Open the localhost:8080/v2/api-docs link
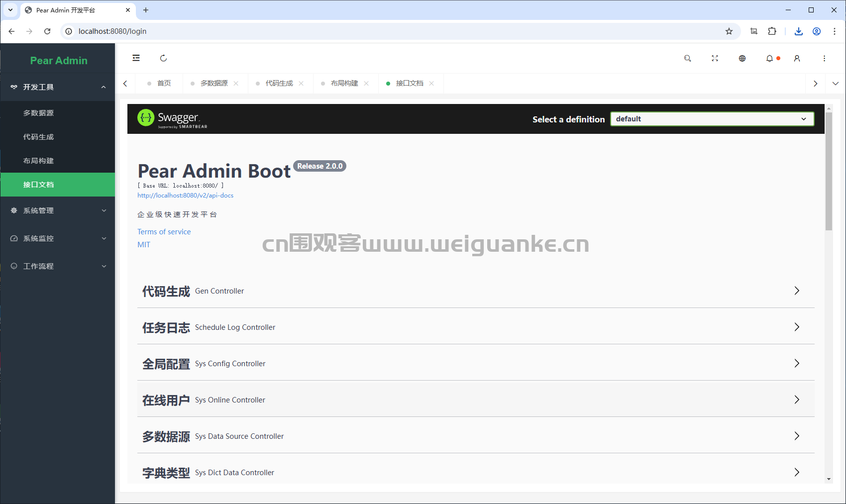The height and width of the screenshot is (504, 846). click(185, 195)
